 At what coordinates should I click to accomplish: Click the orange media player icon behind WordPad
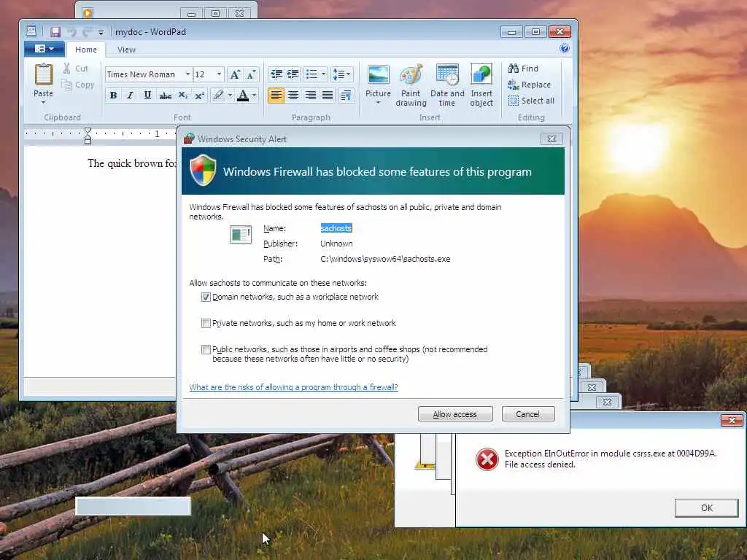tap(88, 13)
